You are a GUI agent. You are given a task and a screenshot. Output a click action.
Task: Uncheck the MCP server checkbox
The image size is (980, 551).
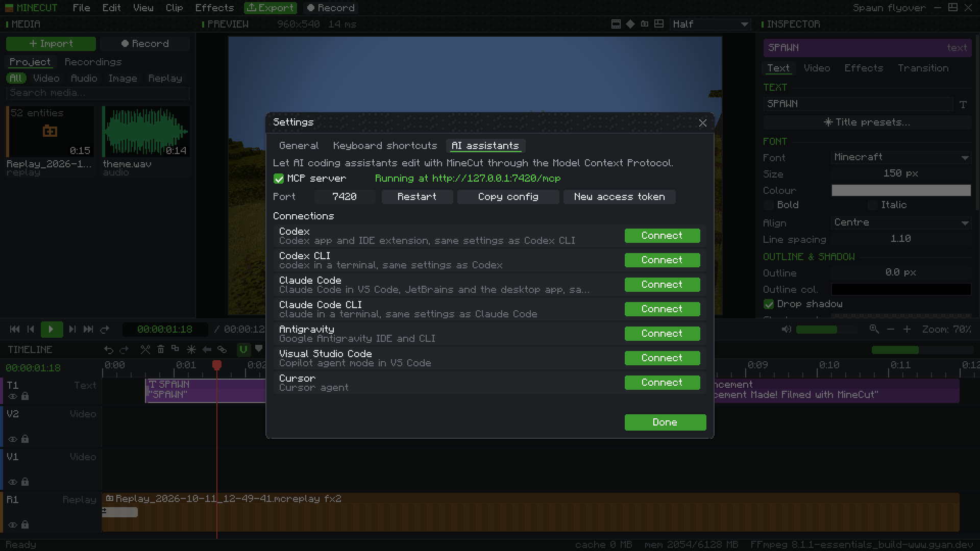tap(279, 179)
